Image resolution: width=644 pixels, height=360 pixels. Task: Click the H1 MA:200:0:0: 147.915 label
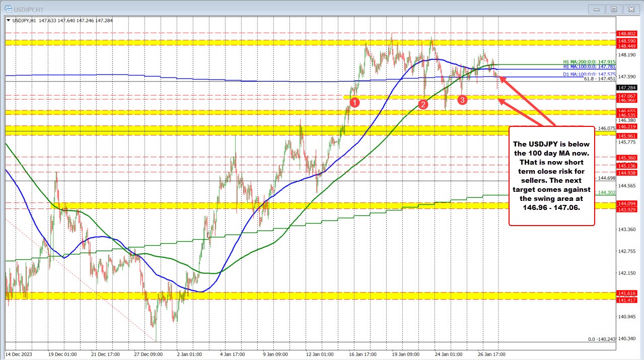pyautogui.click(x=589, y=62)
